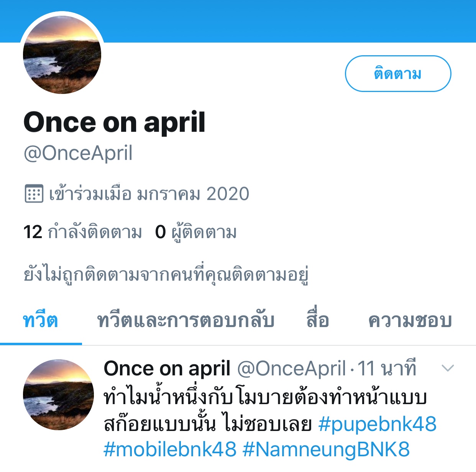476x472 pixels.
Task: Open the tweet's 11 นาที timestamp
Action: pyautogui.click(x=387, y=368)
